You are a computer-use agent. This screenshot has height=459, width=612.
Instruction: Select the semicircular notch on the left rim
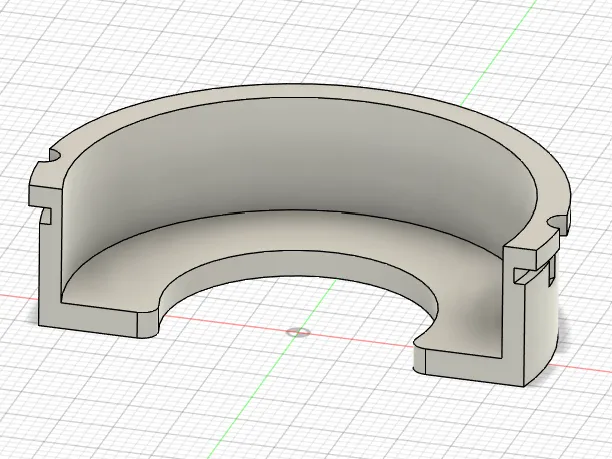(55, 157)
